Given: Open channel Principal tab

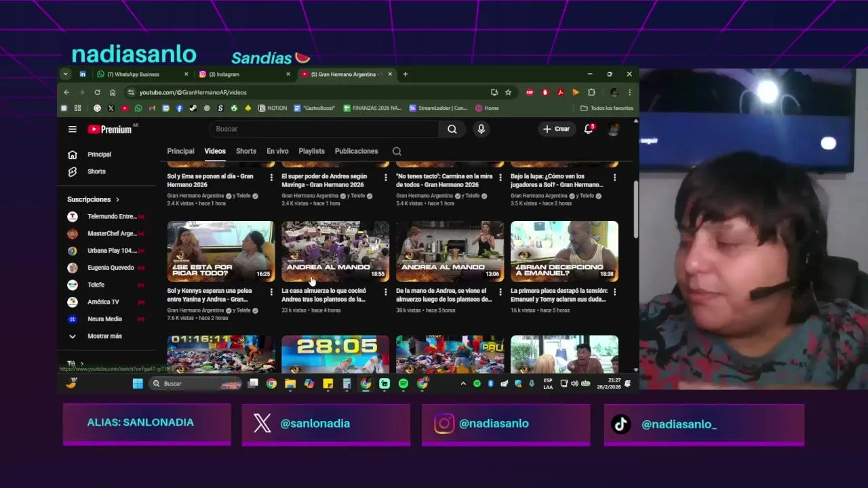Looking at the screenshot, I should click(x=180, y=151).
